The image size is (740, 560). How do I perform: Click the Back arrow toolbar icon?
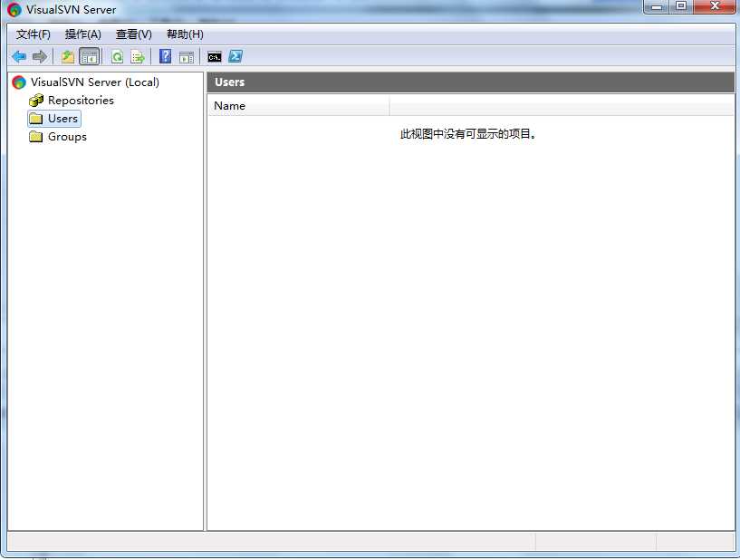tap(19, 57)
